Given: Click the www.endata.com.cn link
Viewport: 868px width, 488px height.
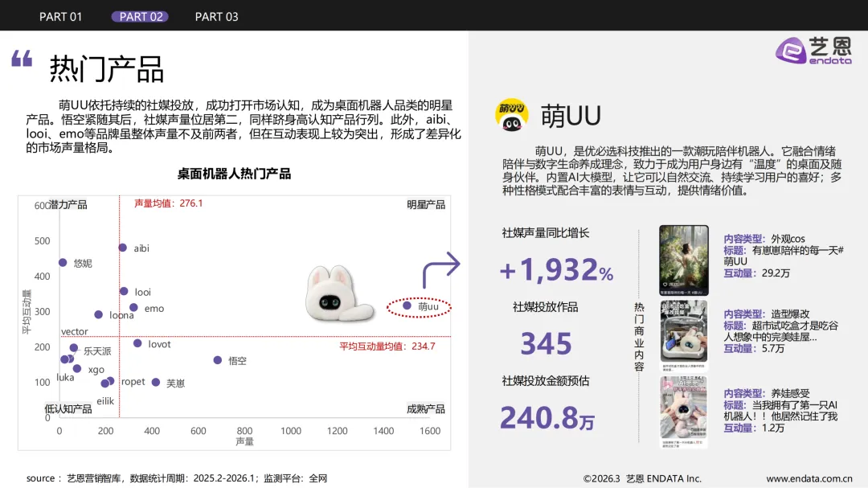Looking at the screenshot, I should point(809,478).
